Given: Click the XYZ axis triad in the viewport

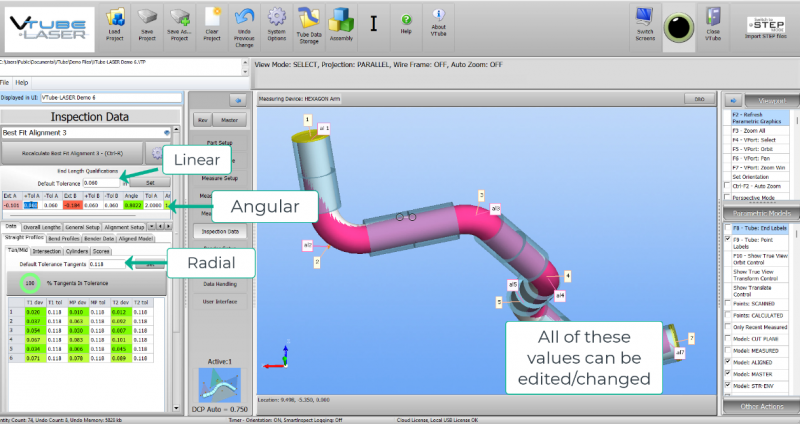Looking at the screenshot, I should coord(277,356).
